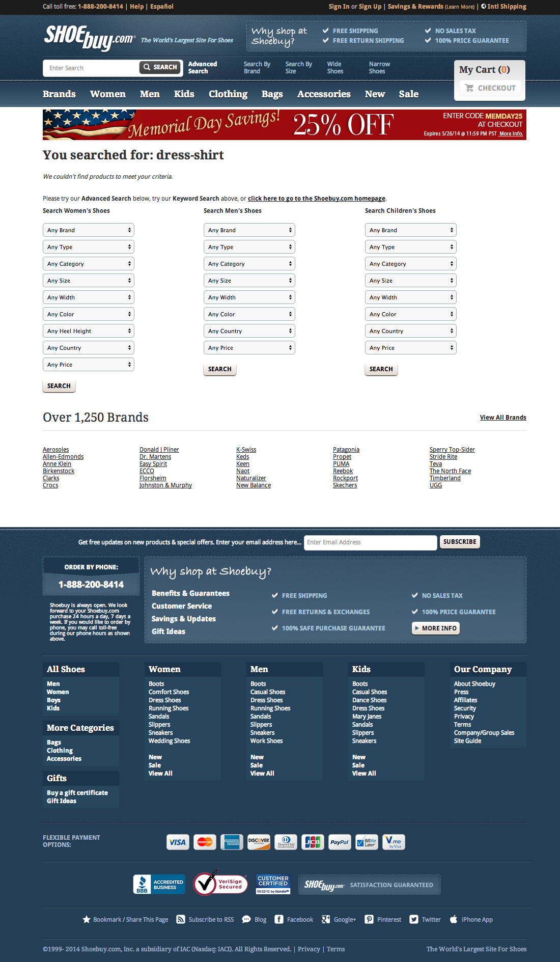Click the Subscribe button
Image resolution: width=560 pixels, height=962 pixels.
click(x=460, y=542)
